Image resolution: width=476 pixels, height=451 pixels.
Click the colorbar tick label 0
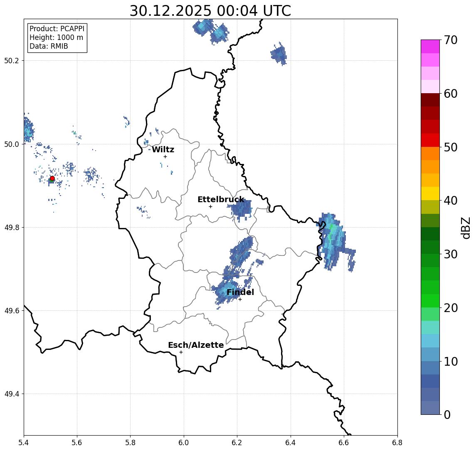click(447, 414)
